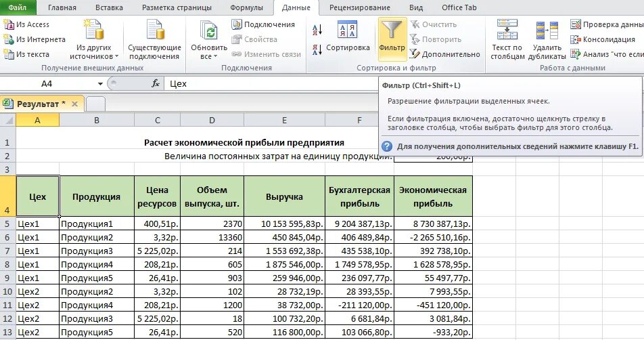Sort Z to A descending
Image resolution: width=644 pixels, height=340 pixels.
coord(317,49)
